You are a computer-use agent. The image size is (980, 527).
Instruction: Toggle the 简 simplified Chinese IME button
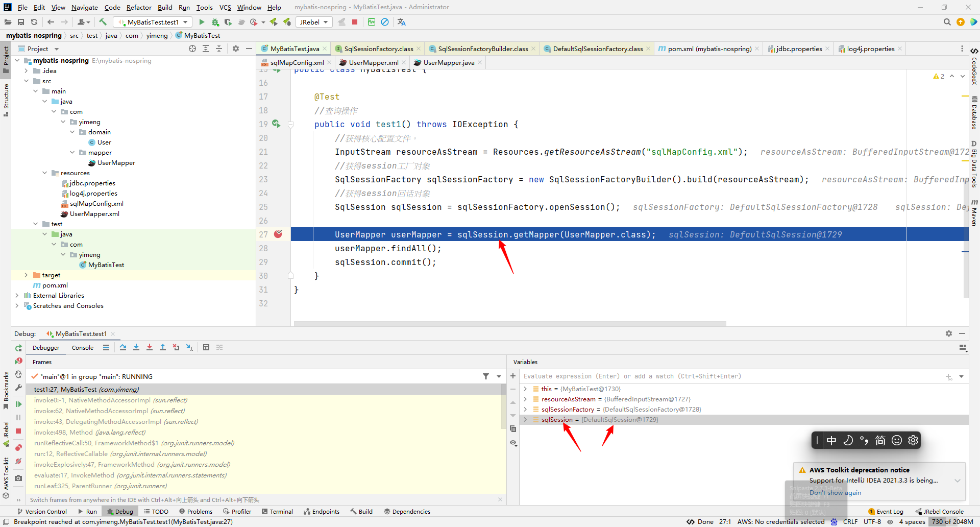coord(880,440)
